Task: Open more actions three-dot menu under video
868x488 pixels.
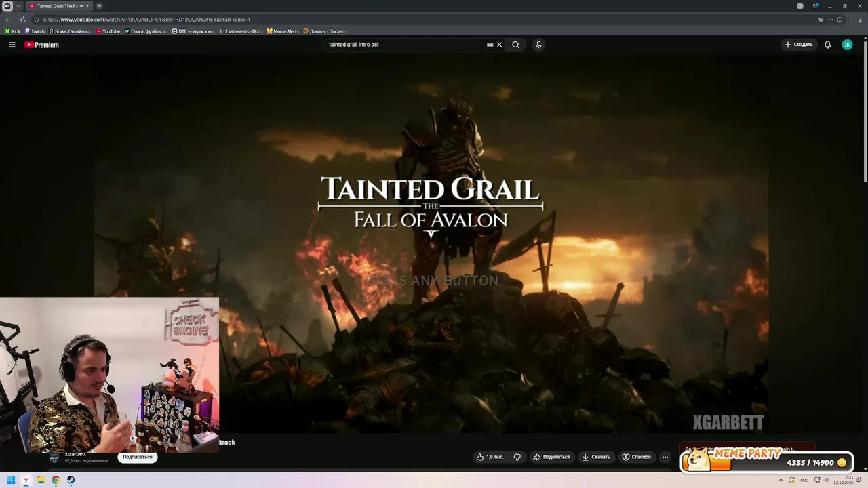Action: tap(665, 457)
